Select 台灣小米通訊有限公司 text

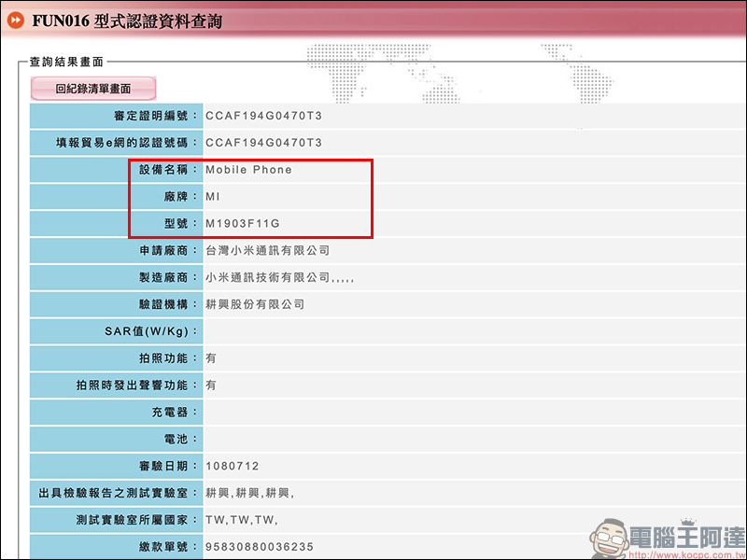267,250
